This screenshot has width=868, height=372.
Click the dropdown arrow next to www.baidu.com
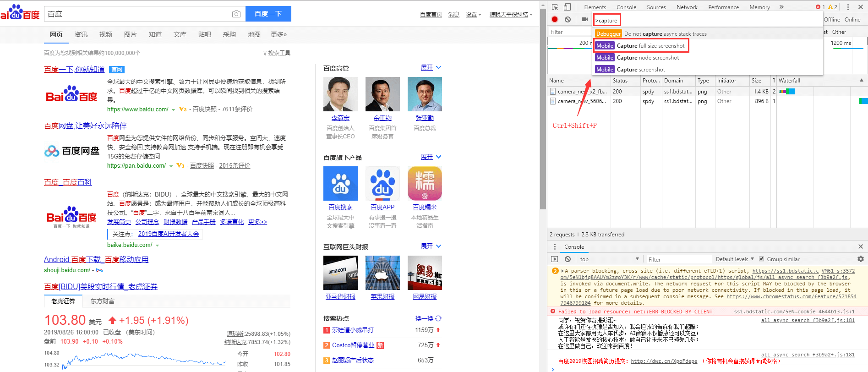pos(173,109)
